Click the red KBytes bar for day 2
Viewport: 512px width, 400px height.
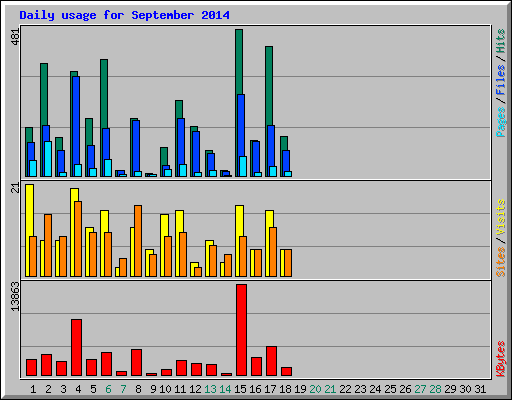click(46, 365)
